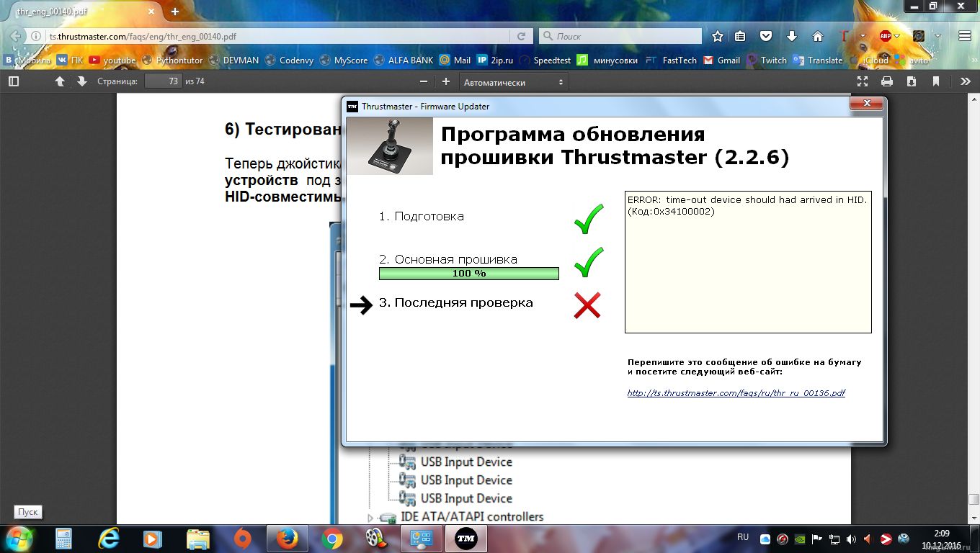The height and width of the screenshot is (553, 980).
Task: Open Windows Explorer folder from taskbar
Action: pos(197,539)
